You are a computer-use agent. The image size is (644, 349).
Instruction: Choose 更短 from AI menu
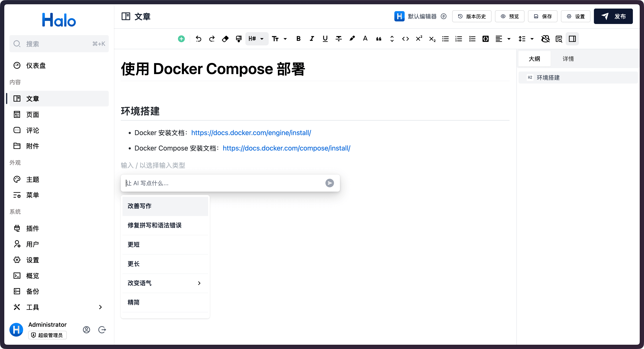[165, 245]
